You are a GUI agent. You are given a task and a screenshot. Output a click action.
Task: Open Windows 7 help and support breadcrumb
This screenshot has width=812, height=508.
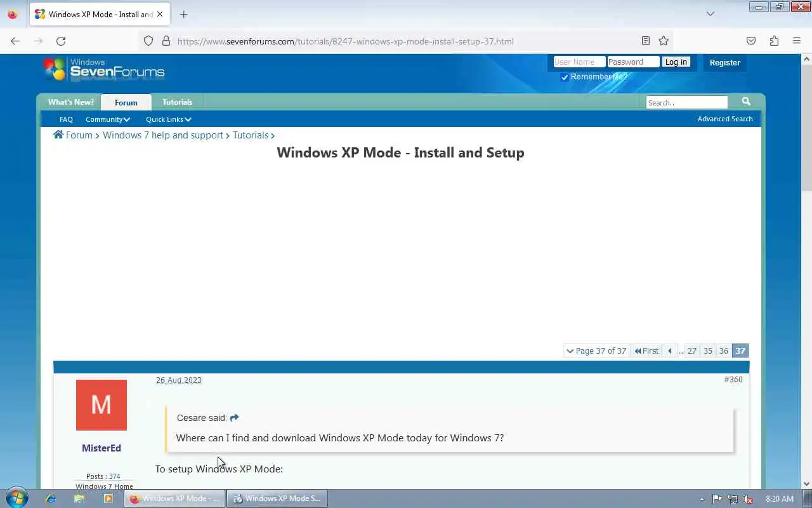[x=163, y=135]
